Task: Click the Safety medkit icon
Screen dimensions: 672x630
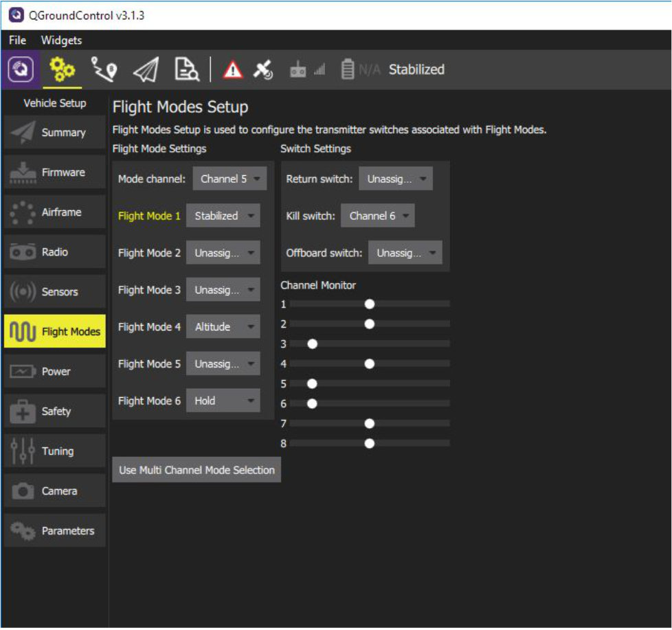Action: click(x=23, y=412)
